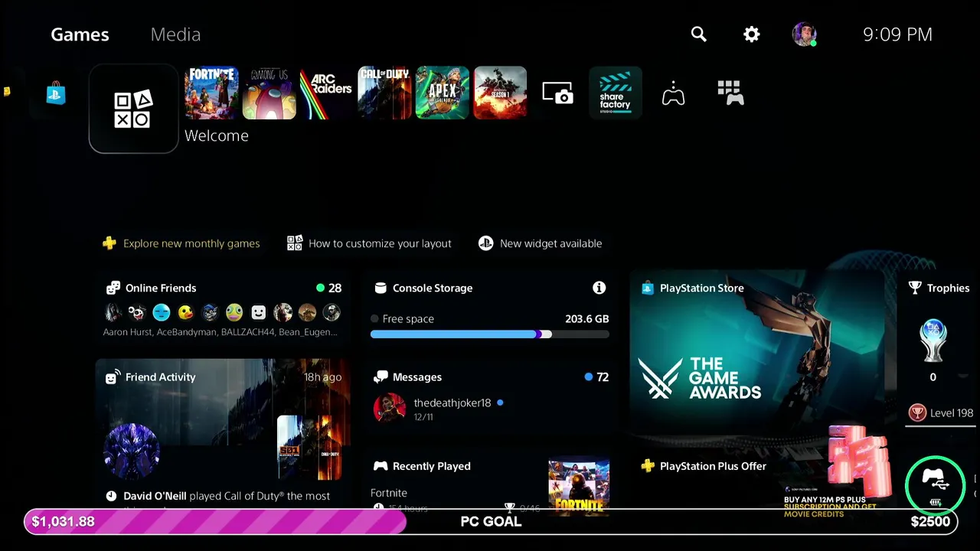Open the Fortnite recently played thumbnail
Image resolution: width=980 pixels, height=551 pixels.
pyautogui.click(x=579, y=486)
